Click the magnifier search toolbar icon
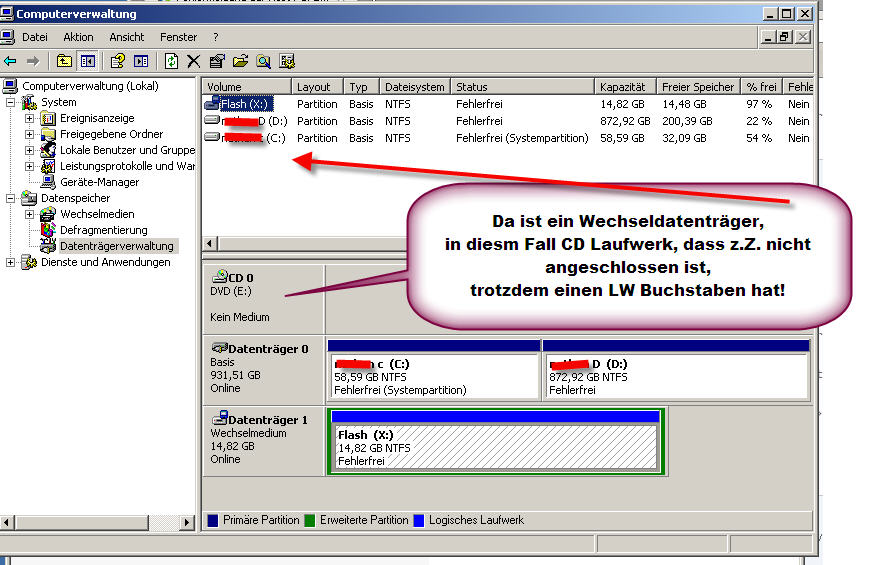 (x=263, y=61)
